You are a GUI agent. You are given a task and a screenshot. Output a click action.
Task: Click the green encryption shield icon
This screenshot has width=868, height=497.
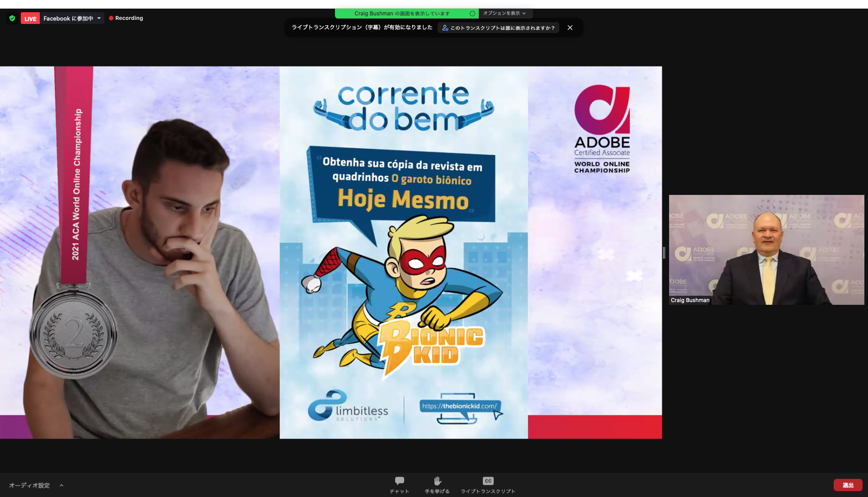tap(12, 19)
